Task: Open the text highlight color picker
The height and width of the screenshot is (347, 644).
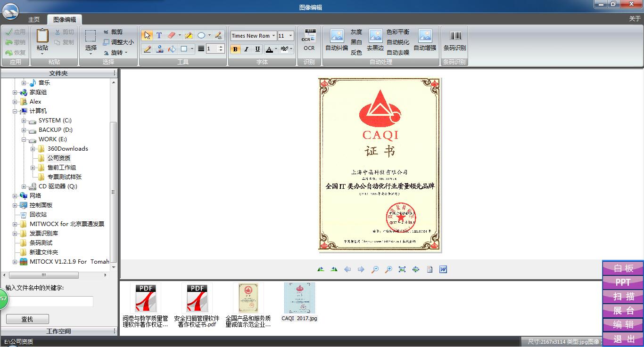Action: click(287, 49)
